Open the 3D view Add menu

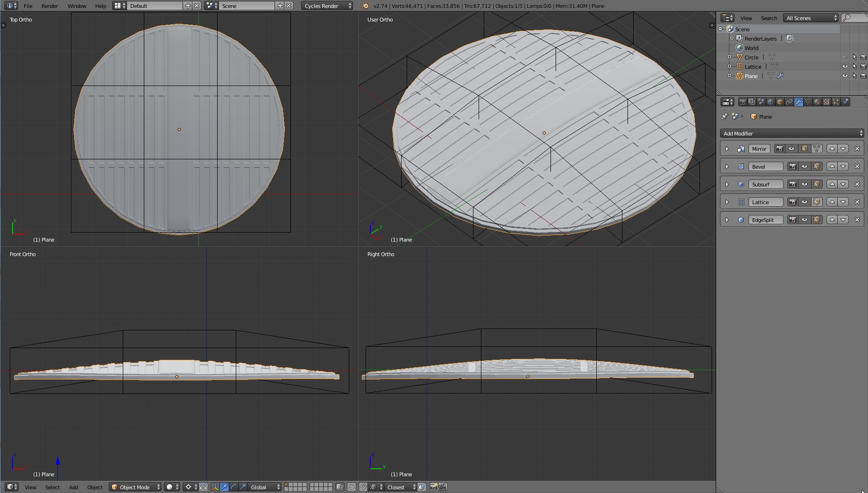[74, 487]
